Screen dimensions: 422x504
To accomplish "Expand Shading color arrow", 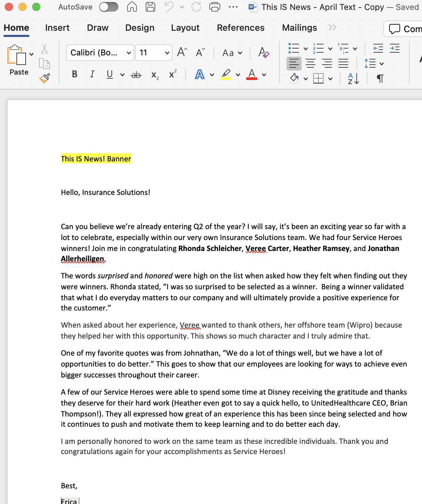I will (x=306, y=79).
